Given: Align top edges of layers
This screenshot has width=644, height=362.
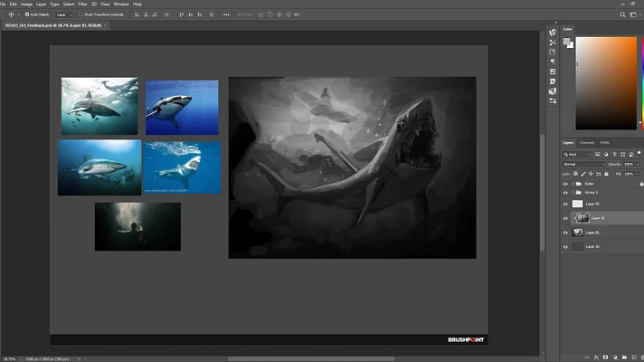Looking at the screenshot, I should coord(182,14).
